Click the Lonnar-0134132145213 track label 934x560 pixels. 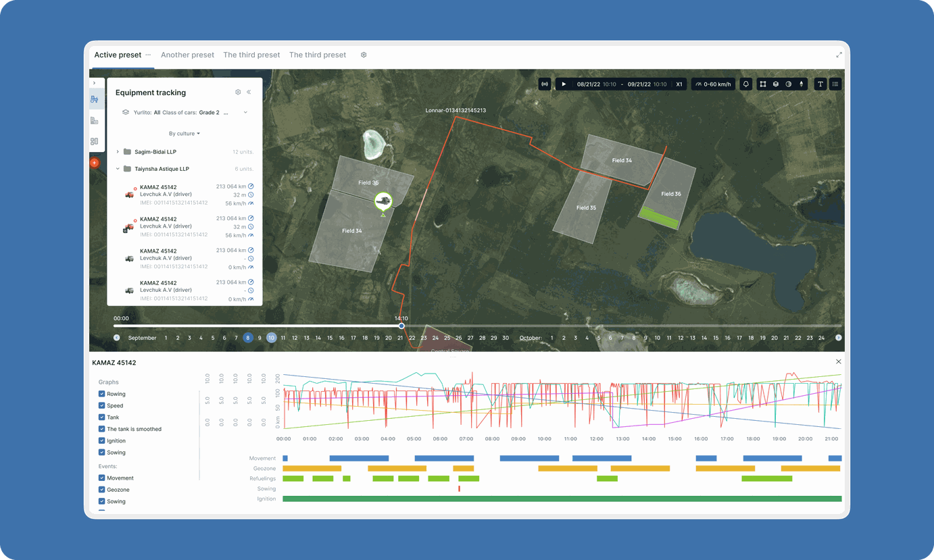456,110
